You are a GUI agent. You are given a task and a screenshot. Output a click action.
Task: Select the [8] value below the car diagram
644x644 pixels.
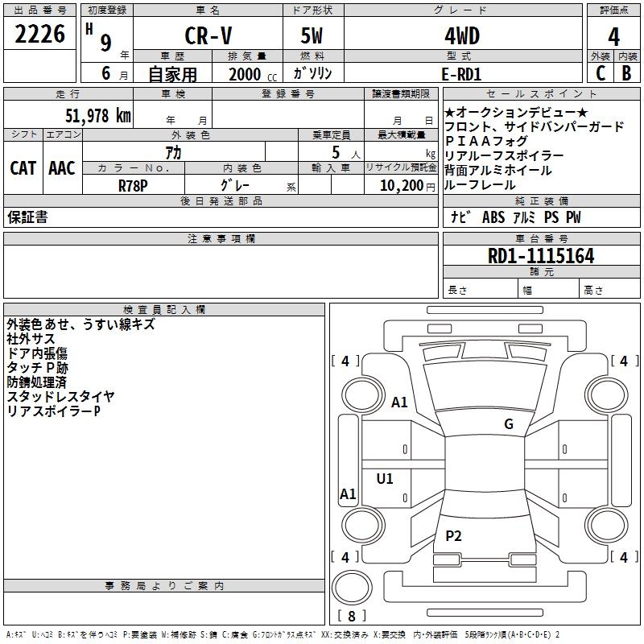click(351, 616)
